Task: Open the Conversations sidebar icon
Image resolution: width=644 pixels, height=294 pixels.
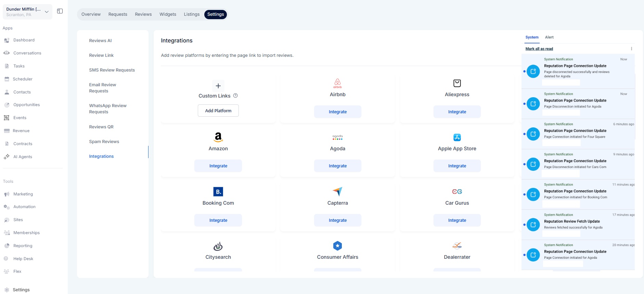Action: coord(7,53)
